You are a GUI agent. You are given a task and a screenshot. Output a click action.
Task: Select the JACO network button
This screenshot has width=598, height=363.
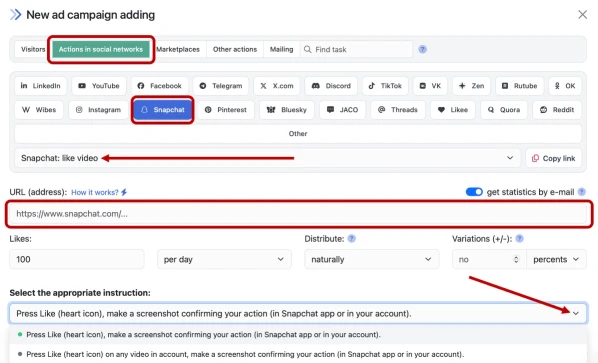click(342, 110)
